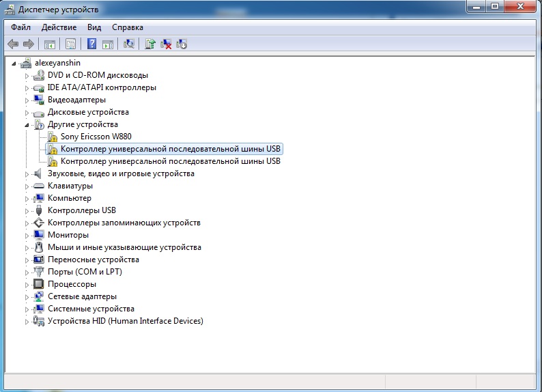Select the highlighted Контроллер универсальной последовательной шины USB

tap(171, 149)
